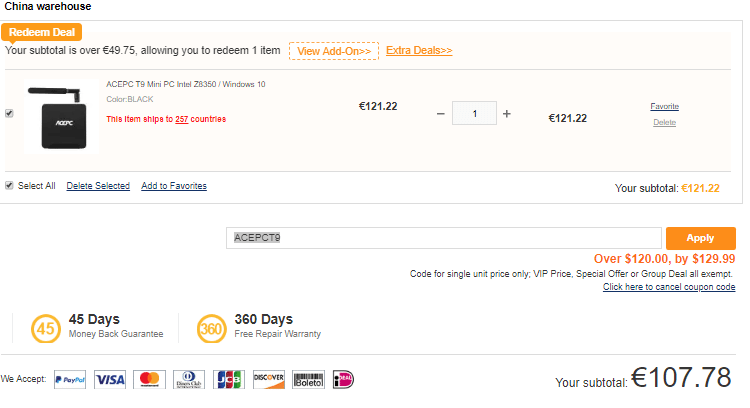
Task: Click the VISA card icon
Action: point(110,380)
